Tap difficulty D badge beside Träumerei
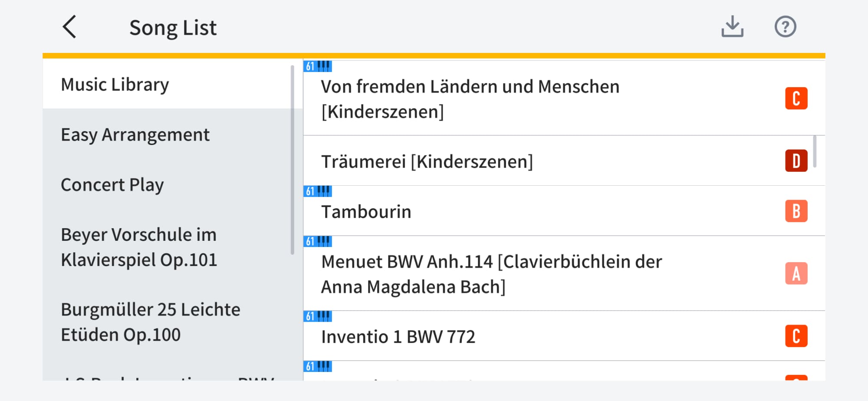This screenshot has height=401, width=868. (x=796, y=161)
